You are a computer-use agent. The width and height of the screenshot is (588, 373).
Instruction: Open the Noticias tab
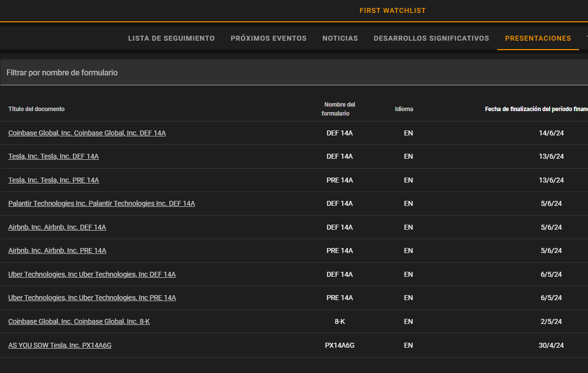point(340,38)
